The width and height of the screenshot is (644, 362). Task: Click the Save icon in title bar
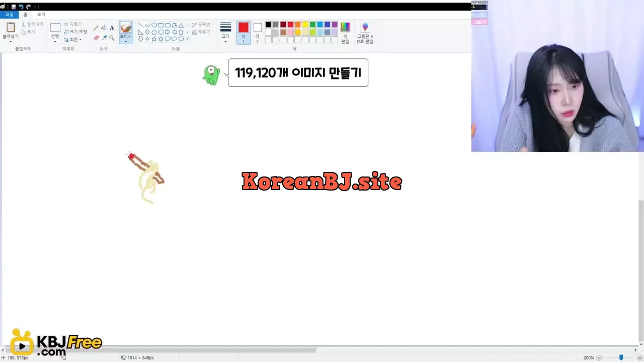(x=14, y=7)
